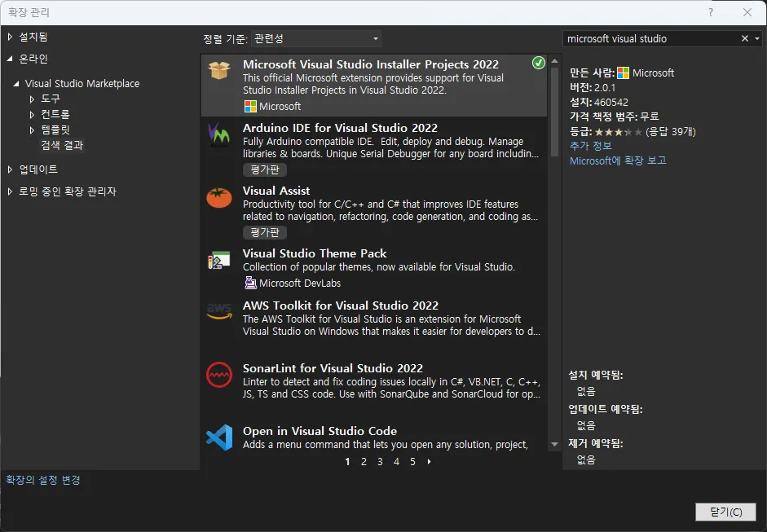Open the 추가 정보 link

tap(590, 146)
